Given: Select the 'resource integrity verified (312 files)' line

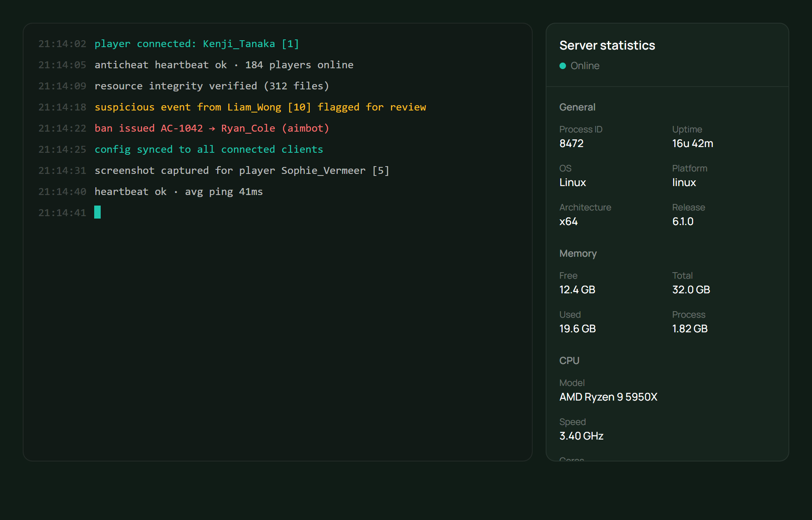Looking at the screenshot, I should (x=212, y=86).
